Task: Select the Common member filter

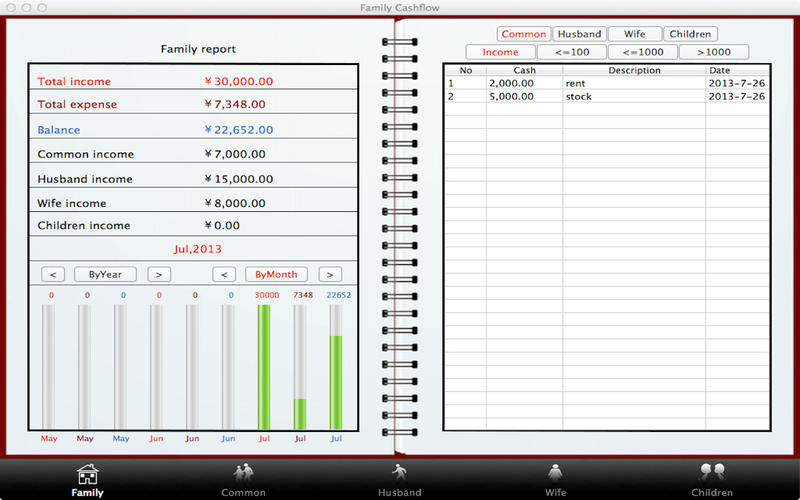Action: tap(524, 34)
